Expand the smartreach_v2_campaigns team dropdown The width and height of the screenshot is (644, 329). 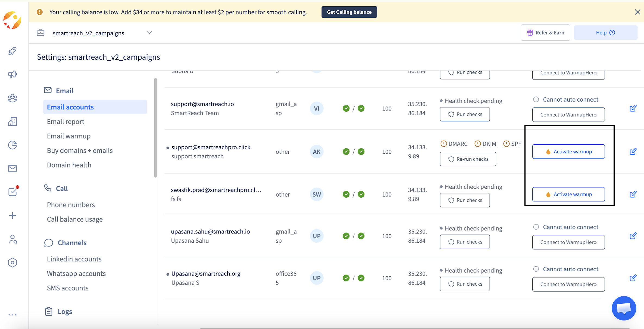(149, 33)
